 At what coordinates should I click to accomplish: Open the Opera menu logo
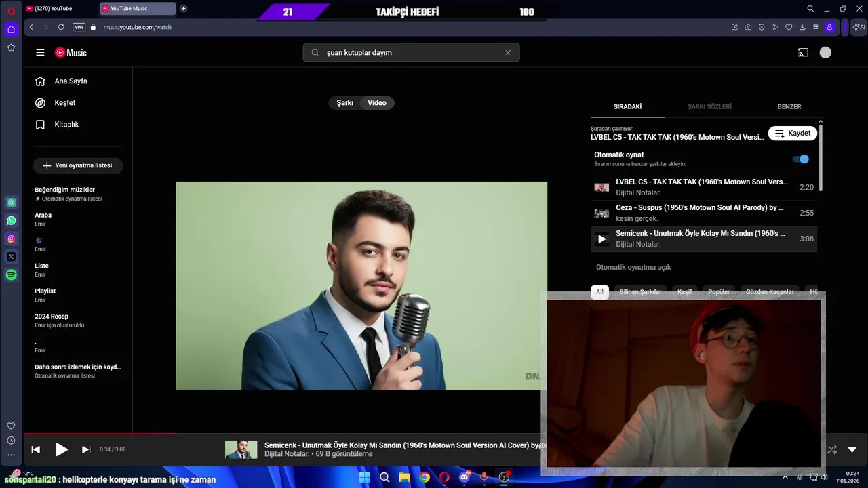coord(11,9)
